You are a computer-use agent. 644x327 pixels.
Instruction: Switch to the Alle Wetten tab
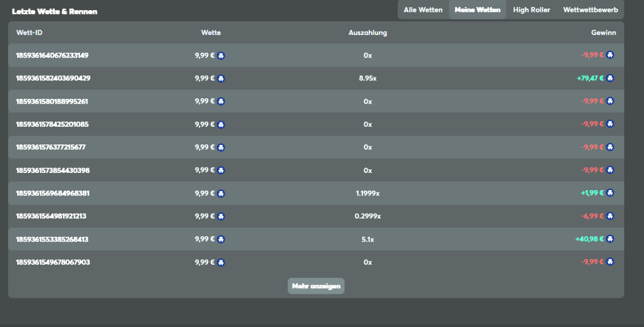423,10
